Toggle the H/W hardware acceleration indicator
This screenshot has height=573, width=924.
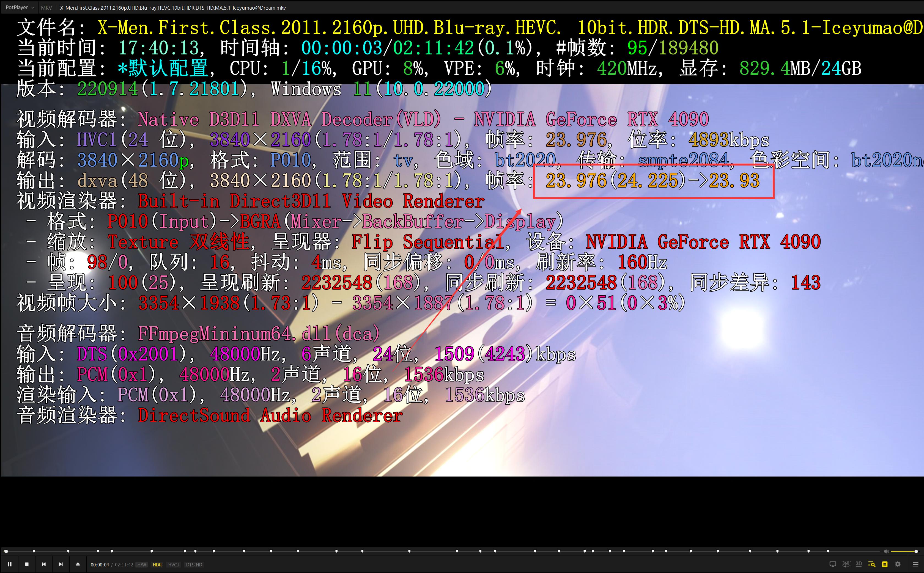coord(142,565)
